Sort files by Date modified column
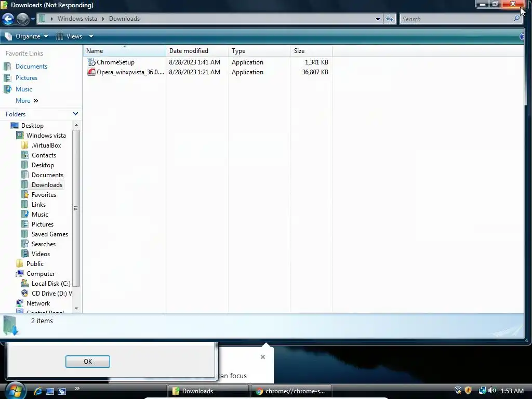The height and width of the screenshot is (399, 532). click(197, 51)
